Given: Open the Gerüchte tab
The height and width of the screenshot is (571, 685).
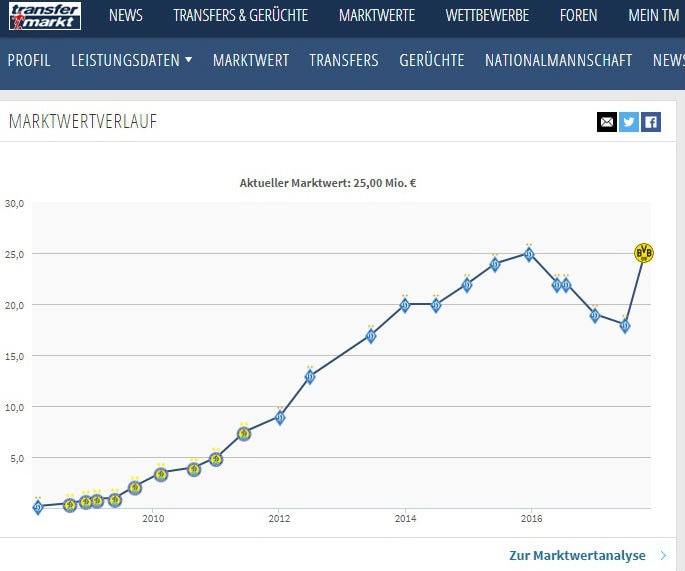Looking at the screenshot, I should [431, 60].
